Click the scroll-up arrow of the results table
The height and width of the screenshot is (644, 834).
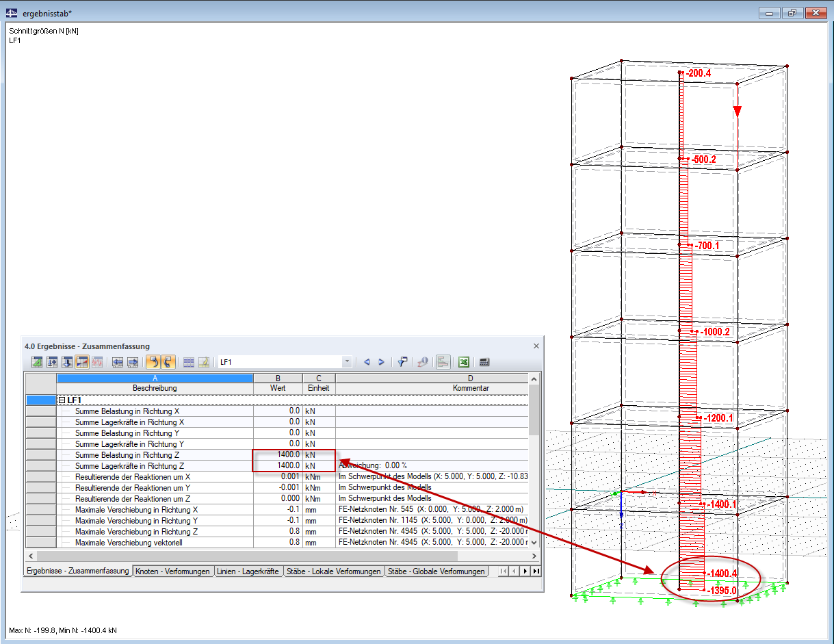pos(534,378)
